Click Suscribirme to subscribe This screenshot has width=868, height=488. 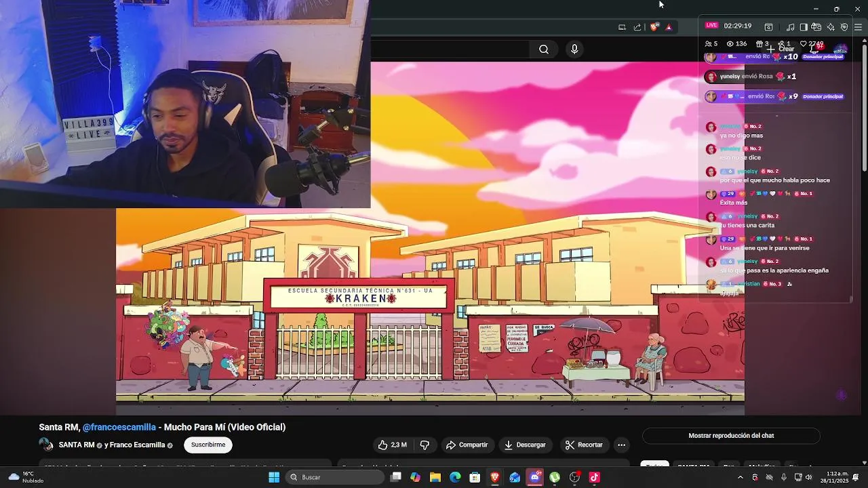tap(208, 445)
